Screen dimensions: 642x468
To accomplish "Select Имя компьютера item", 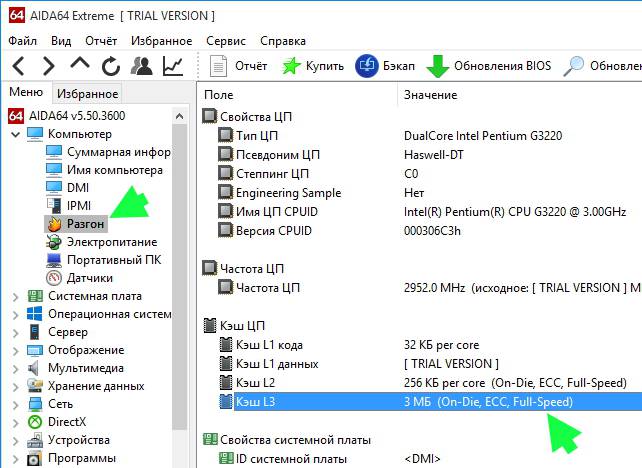I will point(104,170).
